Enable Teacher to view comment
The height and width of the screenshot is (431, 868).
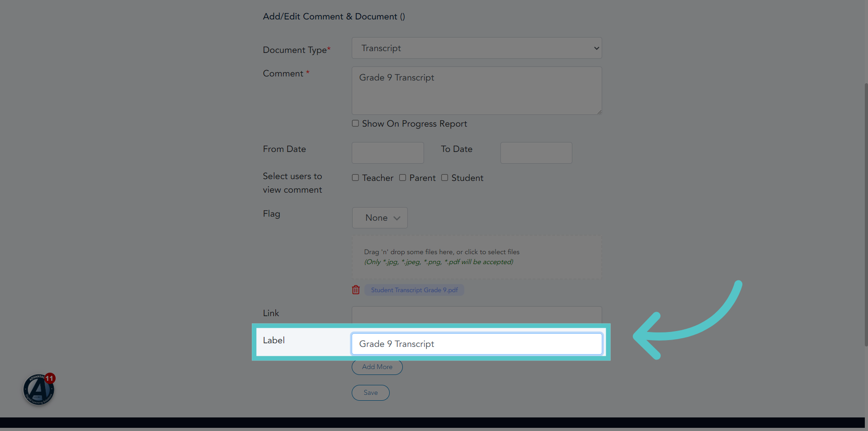click(355, 178)
